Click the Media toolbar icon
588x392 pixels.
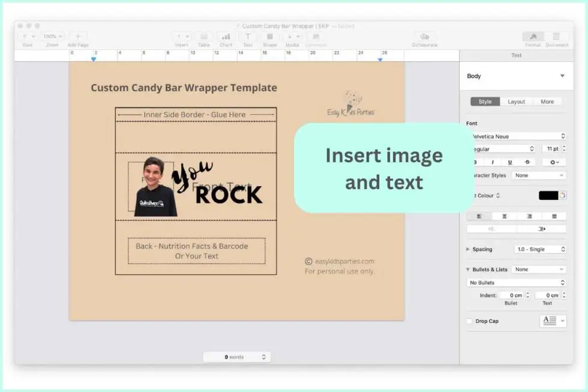pos(292,37)
